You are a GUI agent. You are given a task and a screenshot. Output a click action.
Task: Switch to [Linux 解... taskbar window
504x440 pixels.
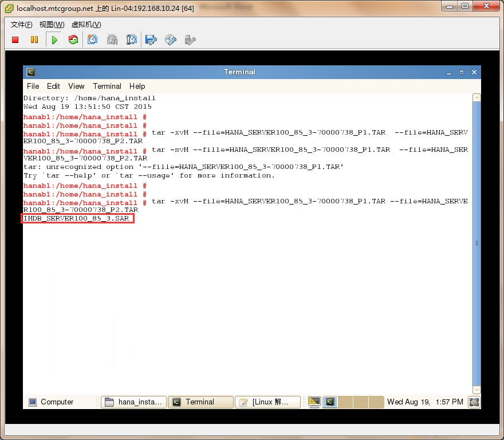268,402
